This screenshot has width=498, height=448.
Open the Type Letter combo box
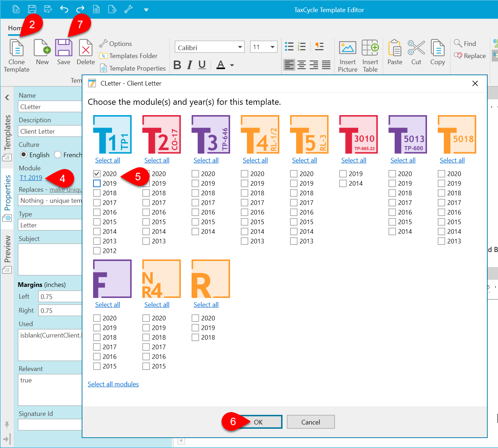(50, 225)
